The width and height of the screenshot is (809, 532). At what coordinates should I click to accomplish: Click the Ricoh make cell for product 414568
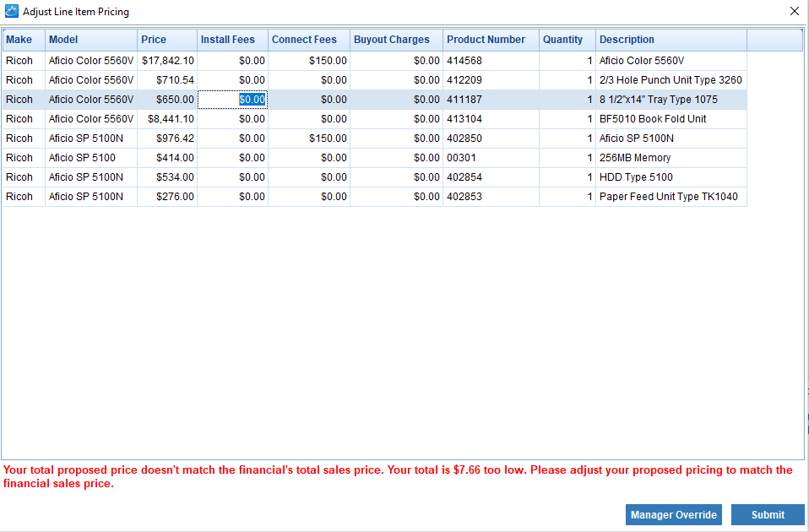(24, 61)
